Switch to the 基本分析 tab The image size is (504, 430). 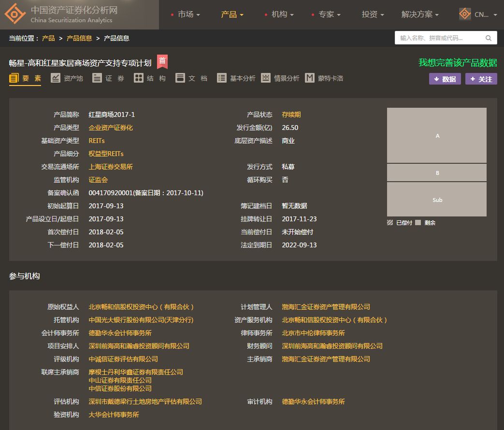click(236, 78)
